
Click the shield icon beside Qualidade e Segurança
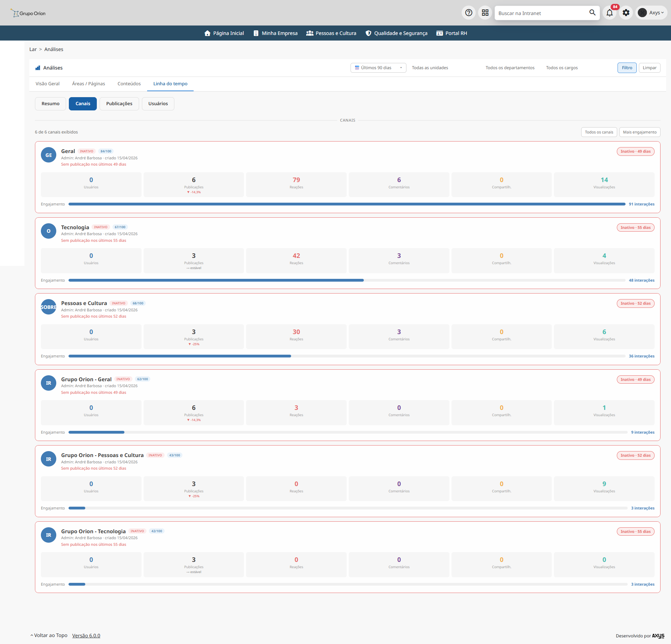[x=368, y=33]
